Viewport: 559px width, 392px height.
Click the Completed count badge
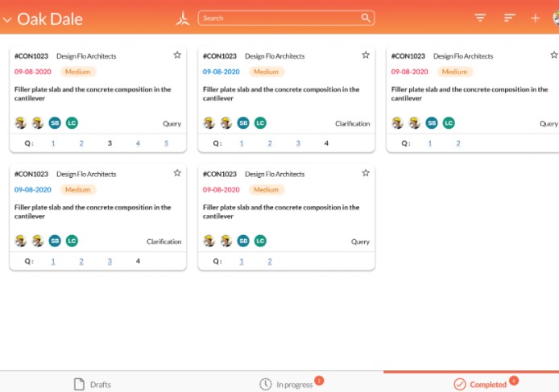point(514,381)
